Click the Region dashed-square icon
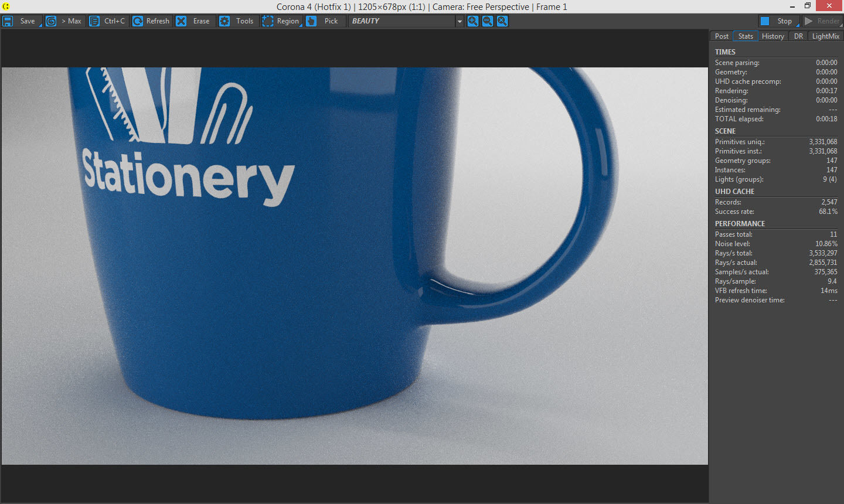This screenshot has width=844, height=504. (268, 21)
